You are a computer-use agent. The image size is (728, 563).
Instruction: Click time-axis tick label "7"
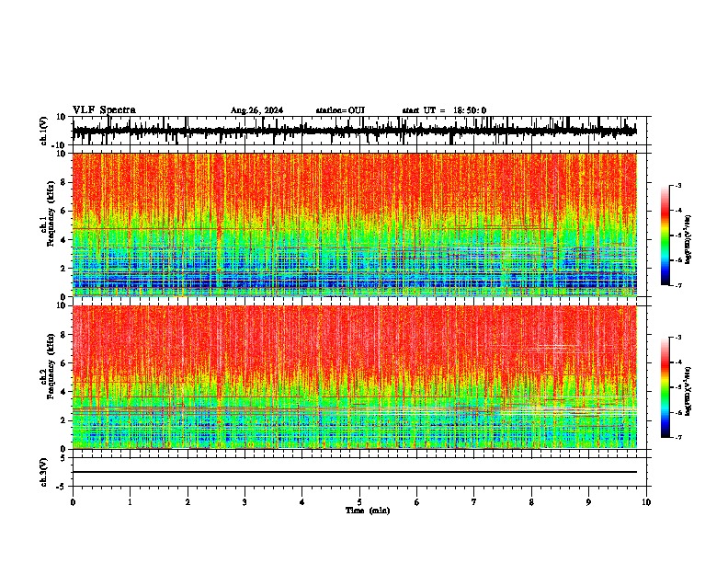coord(474,502)
